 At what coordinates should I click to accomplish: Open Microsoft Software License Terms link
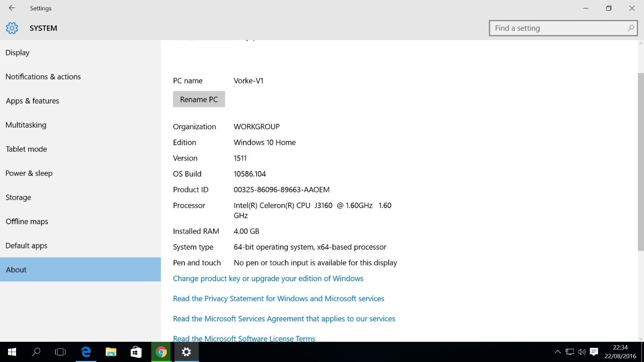click(x=244, y=338)
